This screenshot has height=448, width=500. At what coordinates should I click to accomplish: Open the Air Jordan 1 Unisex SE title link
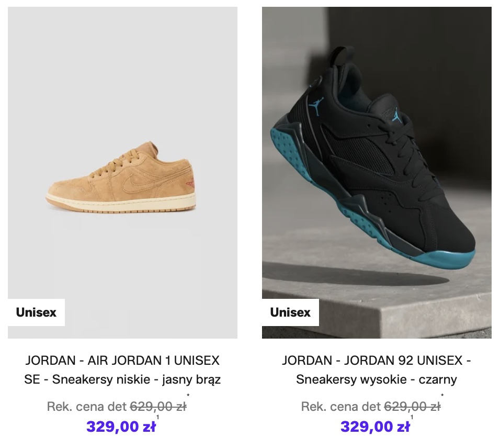coord(122,370)
